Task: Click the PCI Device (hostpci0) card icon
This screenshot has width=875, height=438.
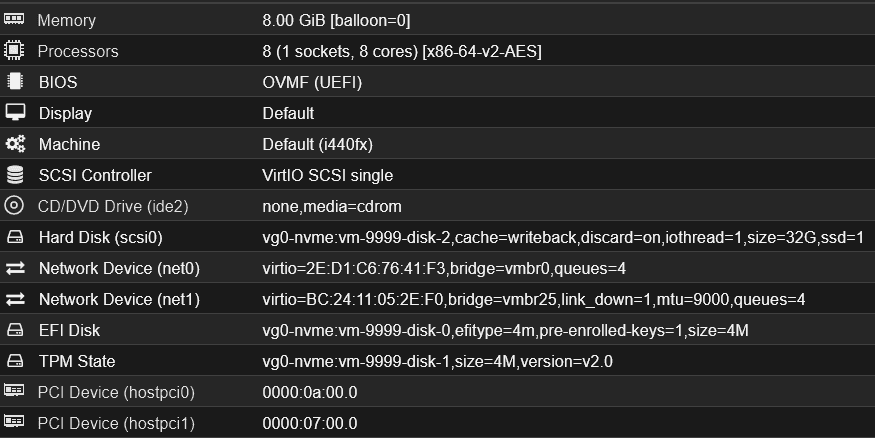Action: [x=14, y=392]
